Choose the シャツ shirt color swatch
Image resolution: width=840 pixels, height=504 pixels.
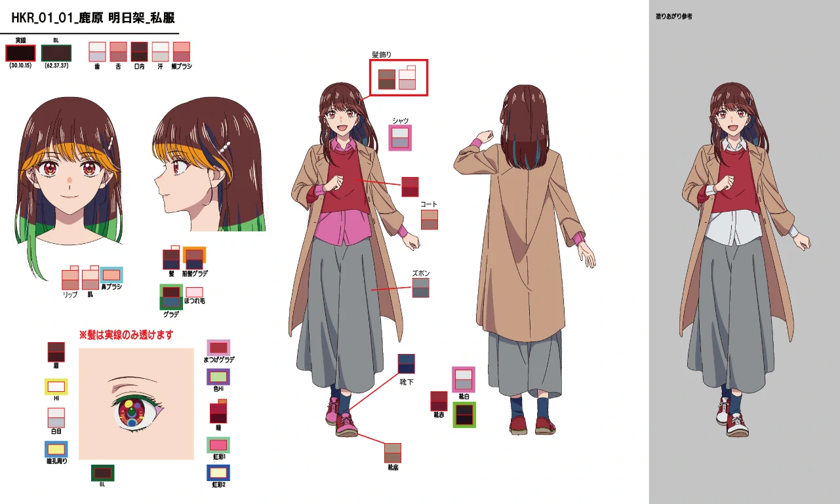point(400,138)
